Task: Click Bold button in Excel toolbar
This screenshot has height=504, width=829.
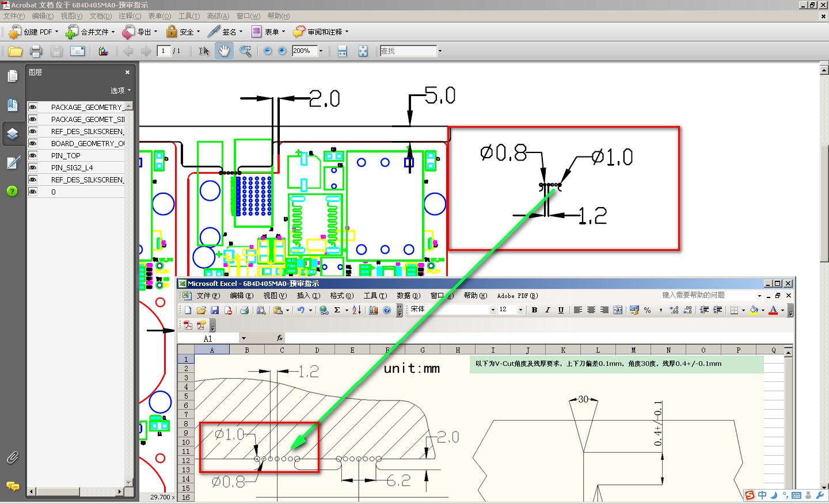Action: (x=534, y=310)
